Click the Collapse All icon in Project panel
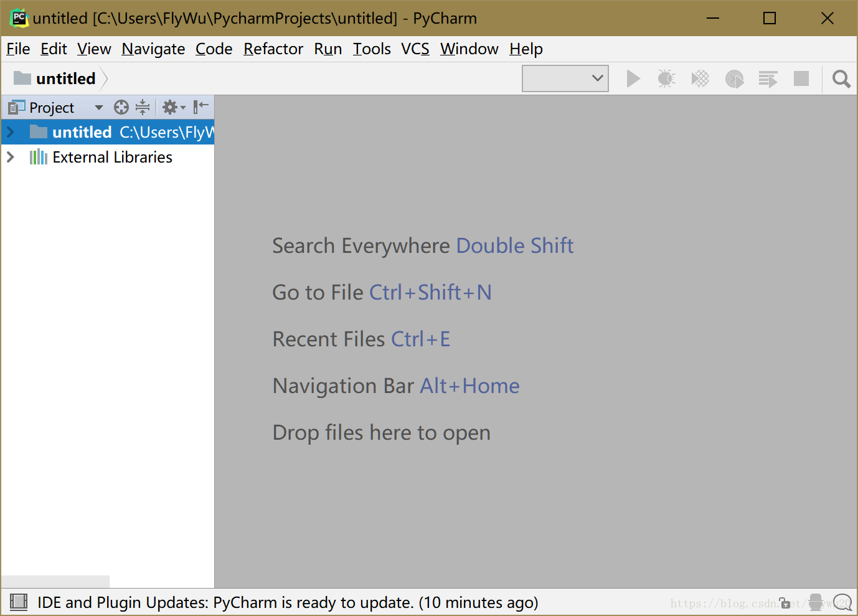Image resolution: width=858 pixels, height=616 pixels. click(x=143, y=108)
